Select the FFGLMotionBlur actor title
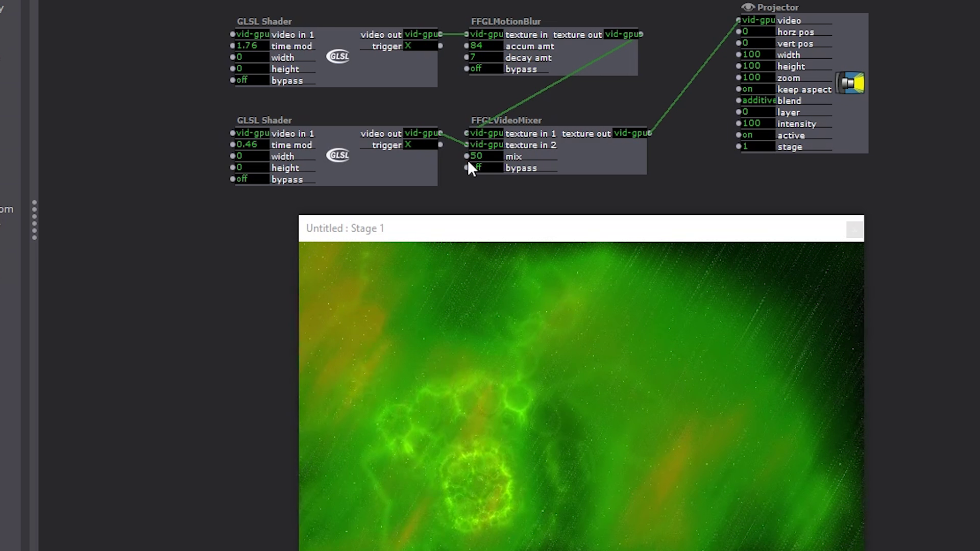 coord(505,21)
